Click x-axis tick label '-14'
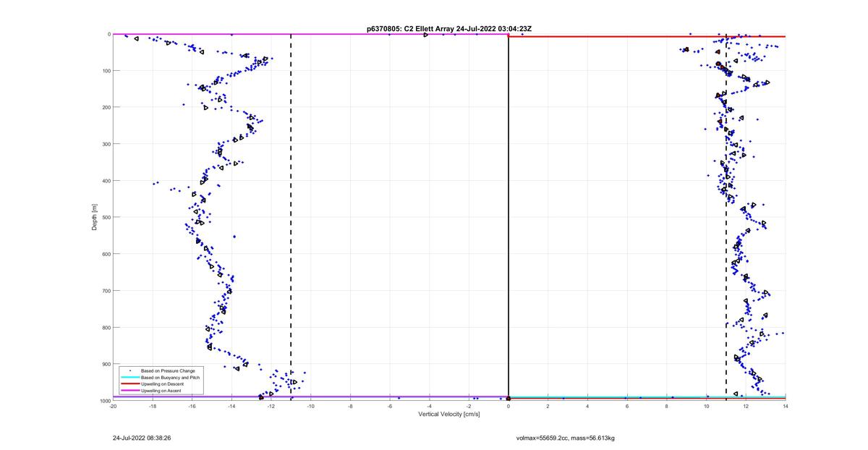868x450 pixels. tap(231, 405)
